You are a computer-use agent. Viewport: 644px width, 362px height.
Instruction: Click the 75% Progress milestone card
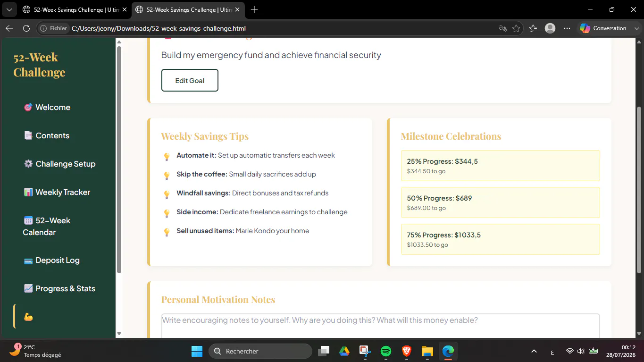[500, 239]
